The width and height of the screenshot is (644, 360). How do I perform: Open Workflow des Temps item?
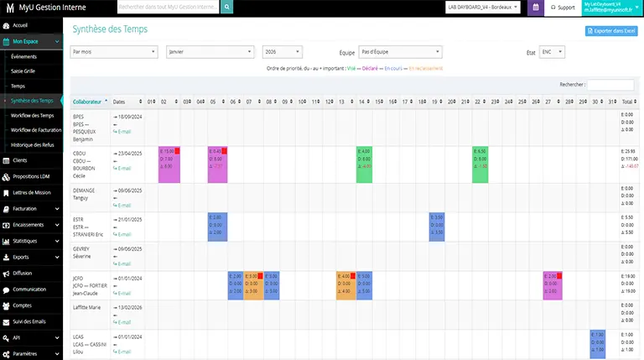pyautogui.click(x=33, y=116)
